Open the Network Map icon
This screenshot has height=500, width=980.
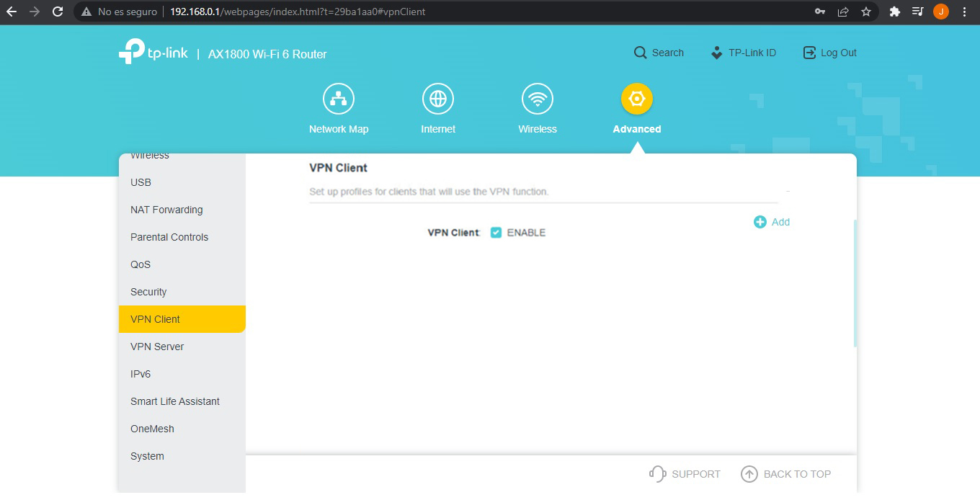[x=338, y=99]
